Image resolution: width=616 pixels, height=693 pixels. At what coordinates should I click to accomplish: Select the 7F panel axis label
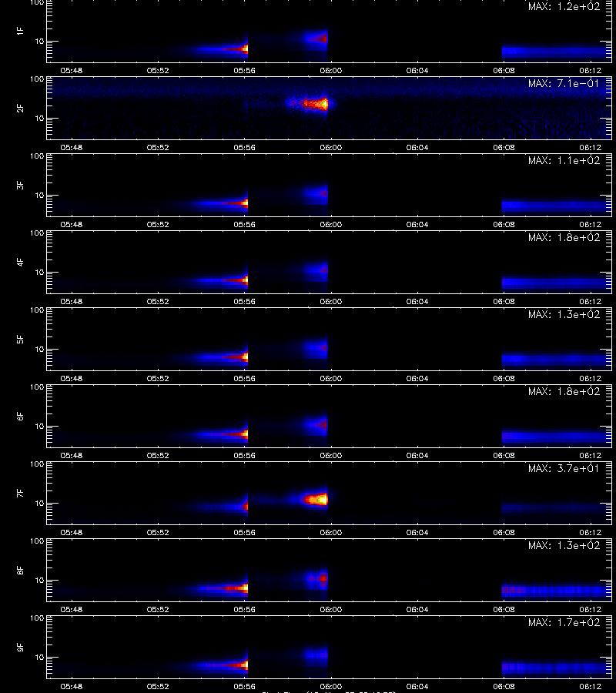tap(20, 493)
